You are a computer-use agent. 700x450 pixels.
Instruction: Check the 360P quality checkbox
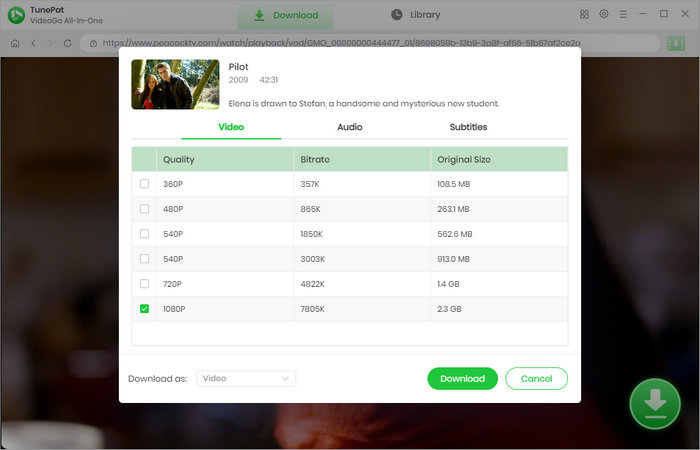point(144,183)
